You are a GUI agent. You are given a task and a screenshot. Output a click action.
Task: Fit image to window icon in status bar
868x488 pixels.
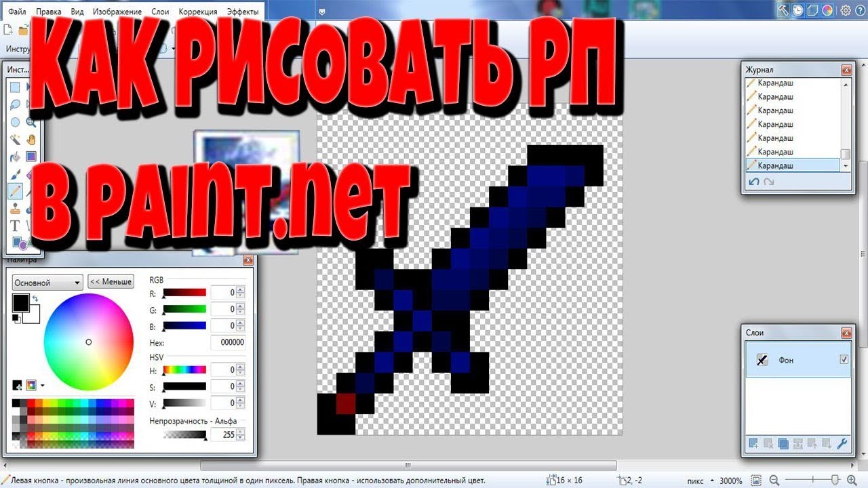coord(756,481)
